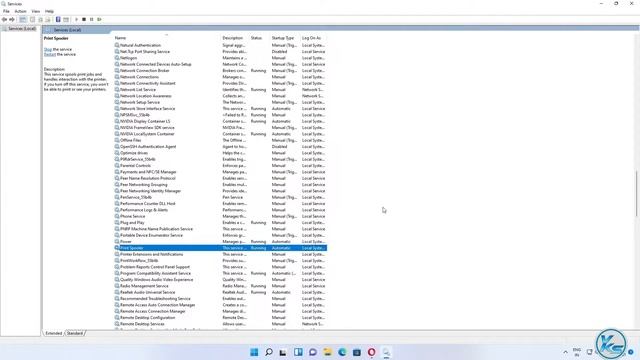This screenshot has width=640, height=360.
Task: Toggle Show/Hide Console Tree toolbar icon
Action: [23, 19]
